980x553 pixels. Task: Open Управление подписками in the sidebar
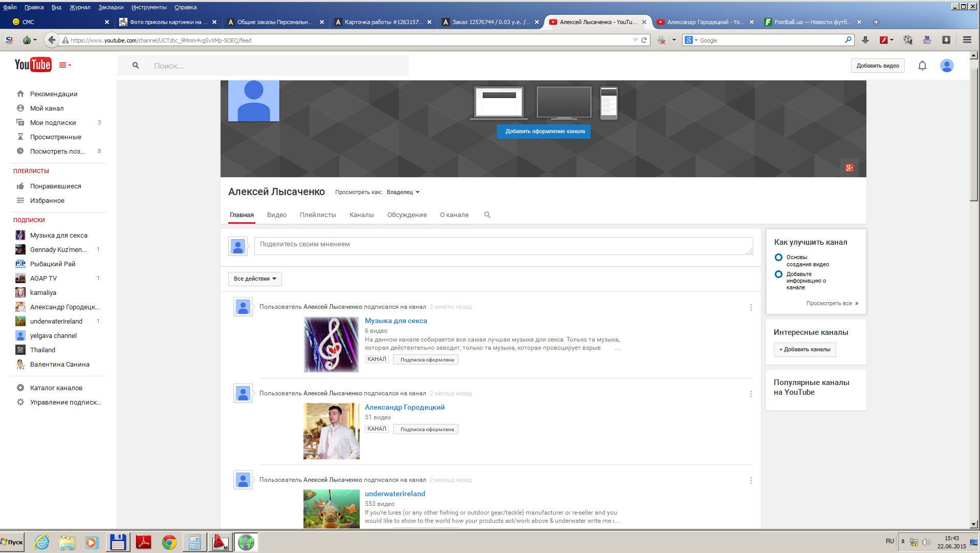click(x=66, y=402)
